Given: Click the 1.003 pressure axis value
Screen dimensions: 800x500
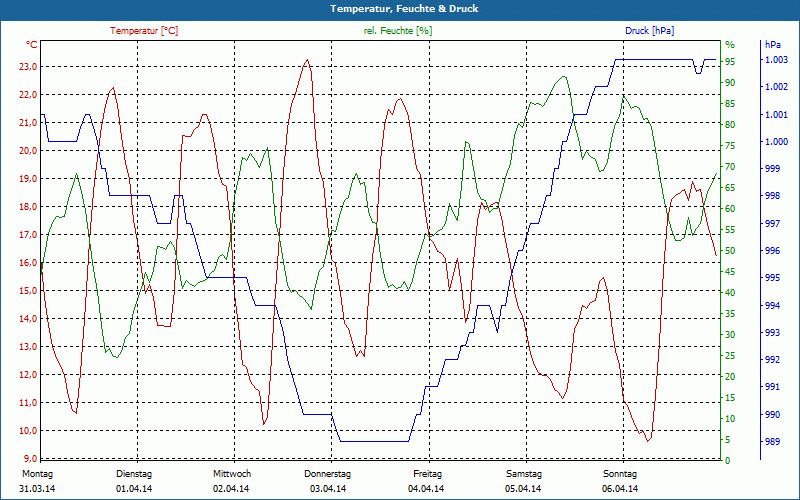Looking at the screenshot, I should (x=777, y=60).
